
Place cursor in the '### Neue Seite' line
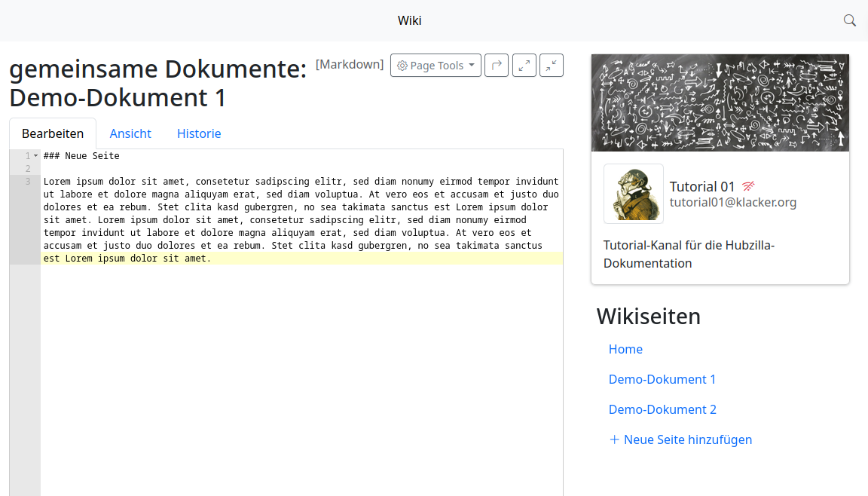(x=81, y=156)
